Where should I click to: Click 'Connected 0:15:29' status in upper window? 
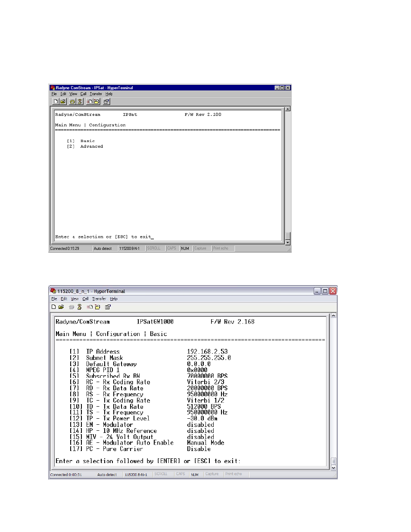pyautogui.click(x=65, y=249)
